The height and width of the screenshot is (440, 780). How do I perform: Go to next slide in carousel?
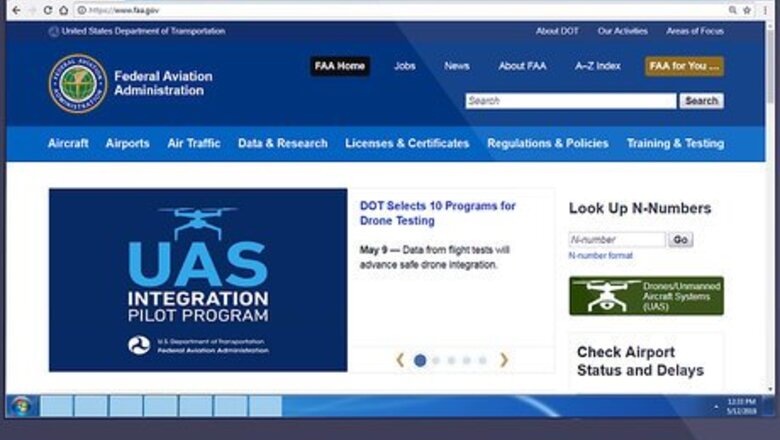[x=504, y=360]
